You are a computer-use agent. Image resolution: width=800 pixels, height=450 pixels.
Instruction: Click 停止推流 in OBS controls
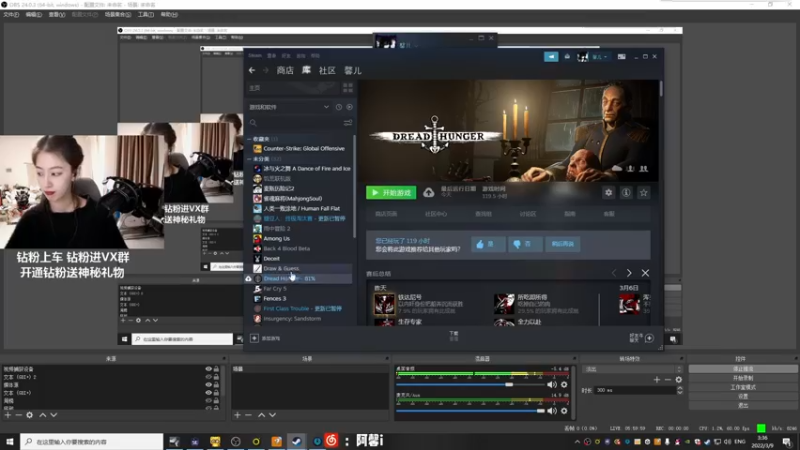743,369
